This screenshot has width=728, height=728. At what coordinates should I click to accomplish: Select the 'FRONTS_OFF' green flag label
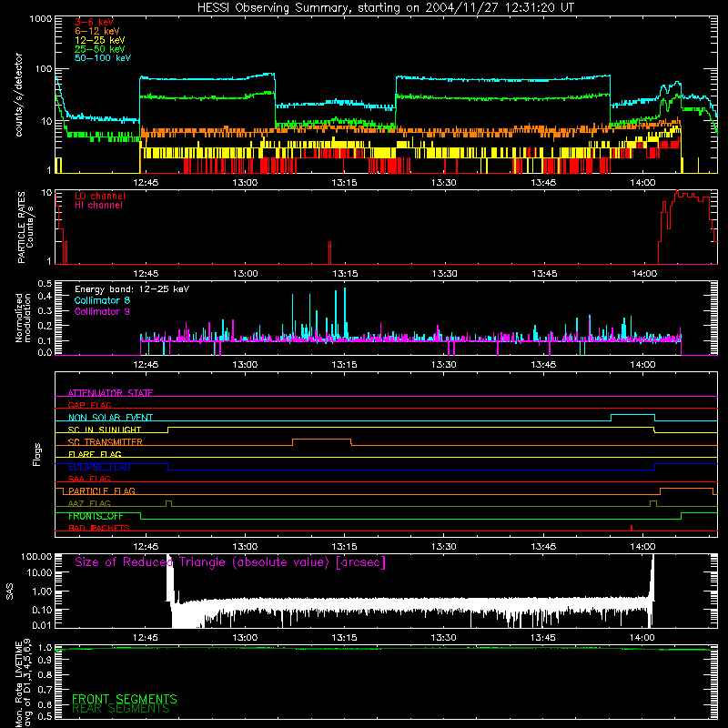(96, 516)
